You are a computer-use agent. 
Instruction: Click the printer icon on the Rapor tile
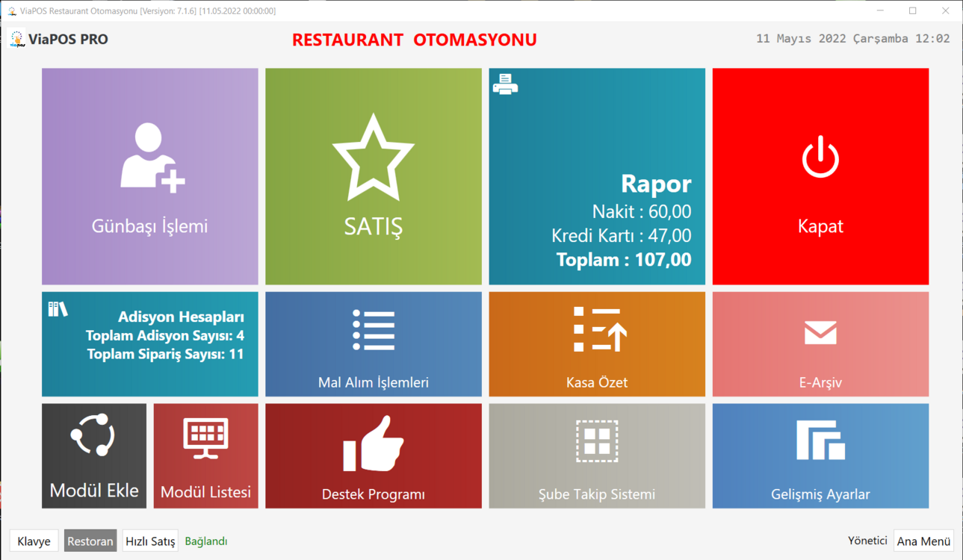505,84
